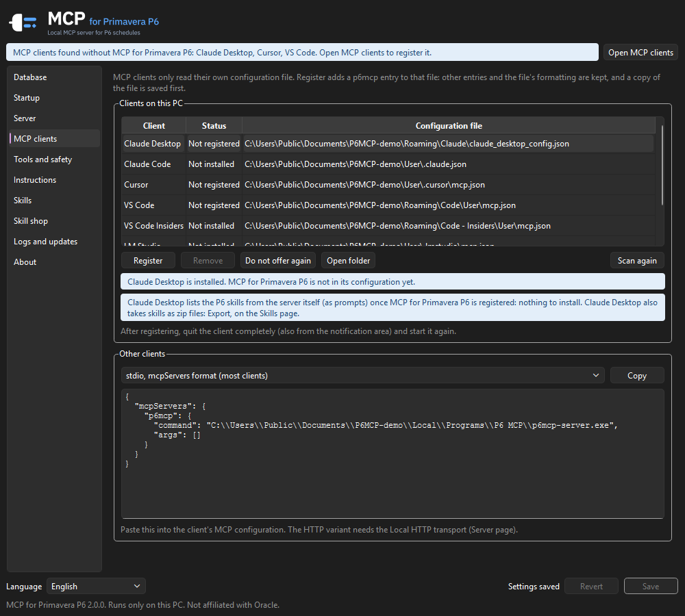Image resolution: width=685 pixels, height=616 pixels.
Task: Click the claude_desktop_config.json path cell
Action: pyautogui.click(x=448, y=144)
